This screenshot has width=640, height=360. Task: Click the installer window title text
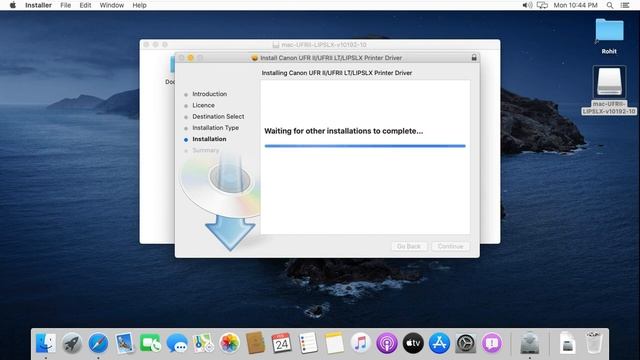pyautogui.click(x=331, y=58)
